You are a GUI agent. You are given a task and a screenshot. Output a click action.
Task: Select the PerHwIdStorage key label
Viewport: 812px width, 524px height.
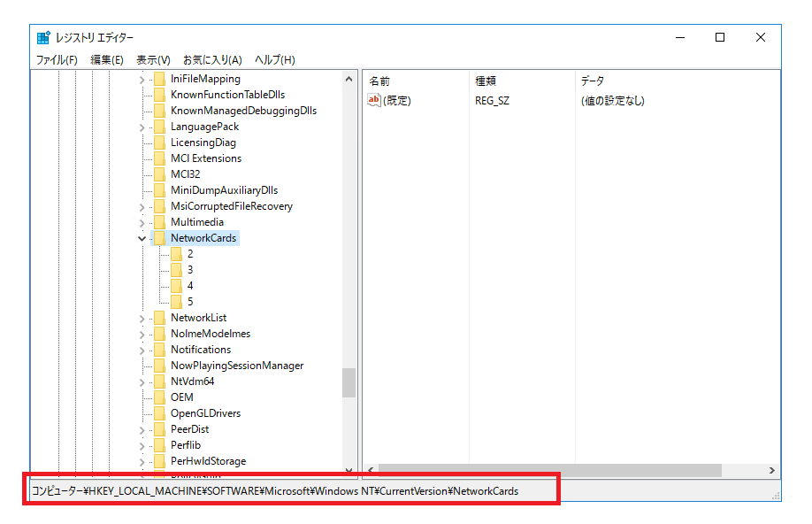click(x=208, y=461)
